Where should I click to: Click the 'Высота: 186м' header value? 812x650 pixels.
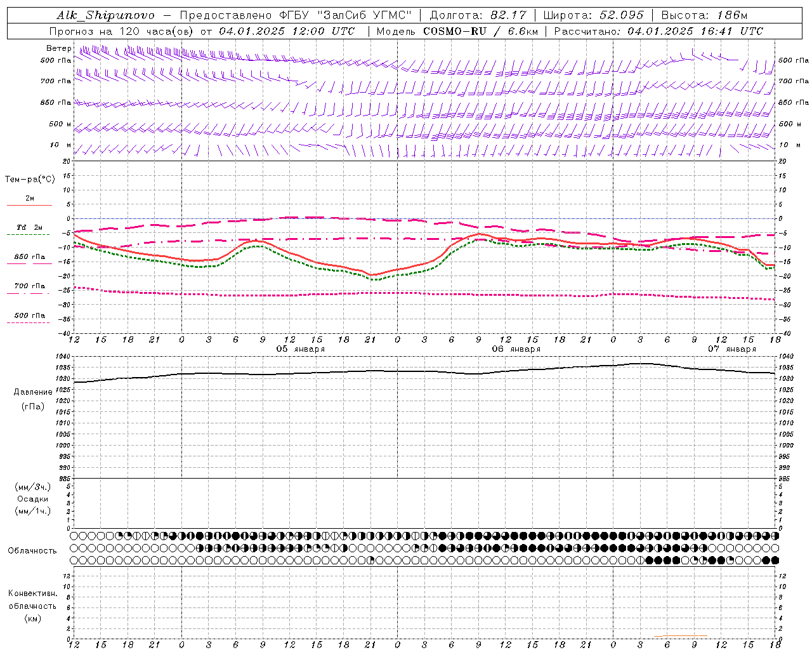pyautogui.click(x=704, y=15)
